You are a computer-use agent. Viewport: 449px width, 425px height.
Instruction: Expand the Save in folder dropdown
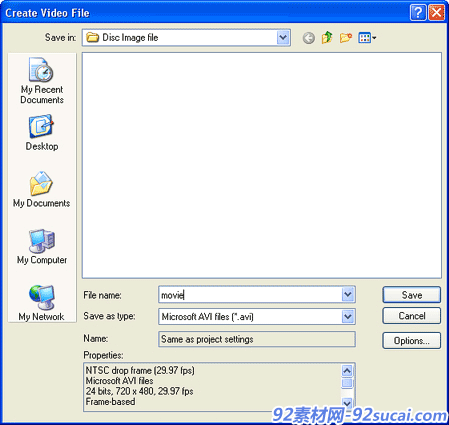pos(283,38)
